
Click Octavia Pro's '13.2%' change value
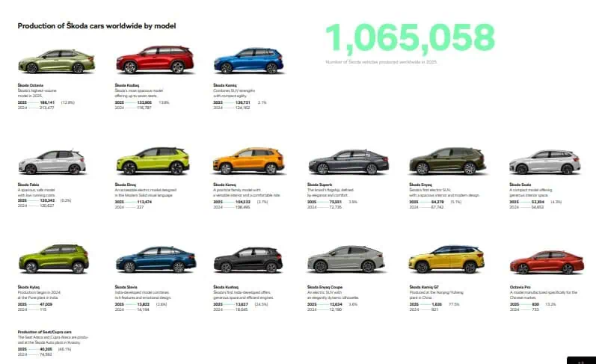pos(550,304)
